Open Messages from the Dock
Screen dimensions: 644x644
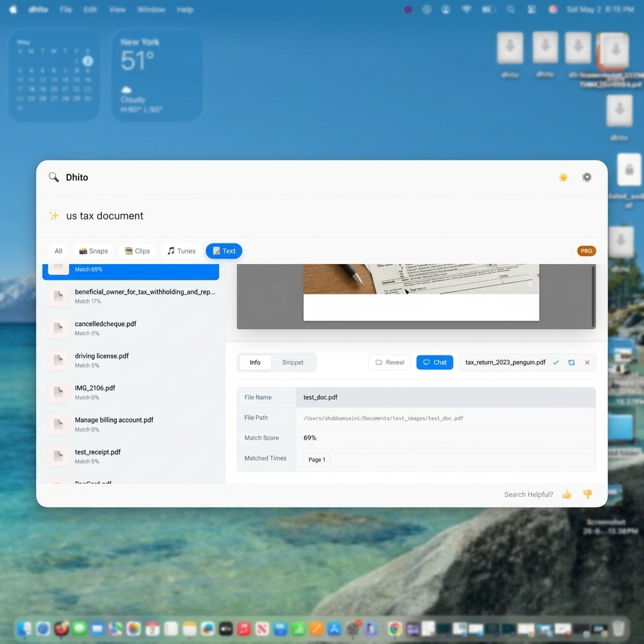pos(79,628)
